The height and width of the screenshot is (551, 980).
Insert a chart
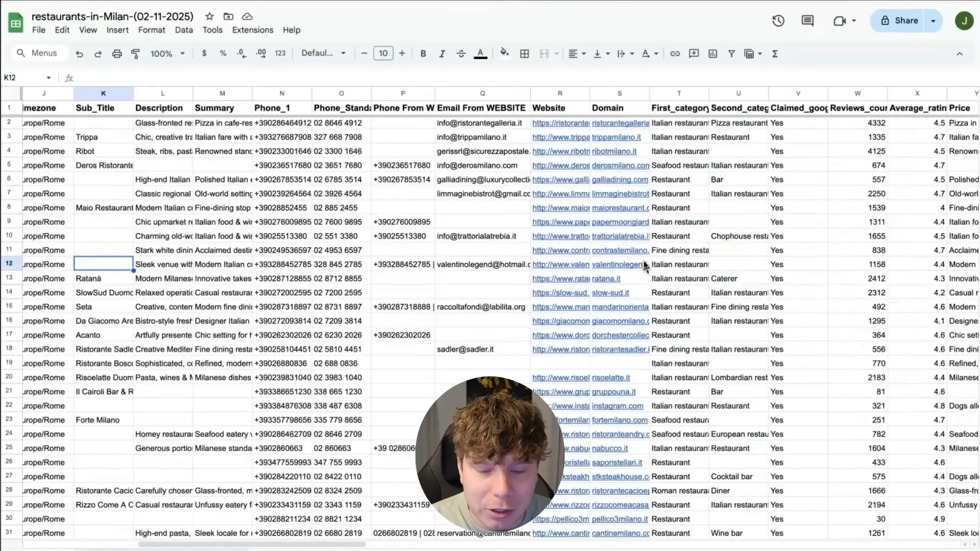coord(713,53)
